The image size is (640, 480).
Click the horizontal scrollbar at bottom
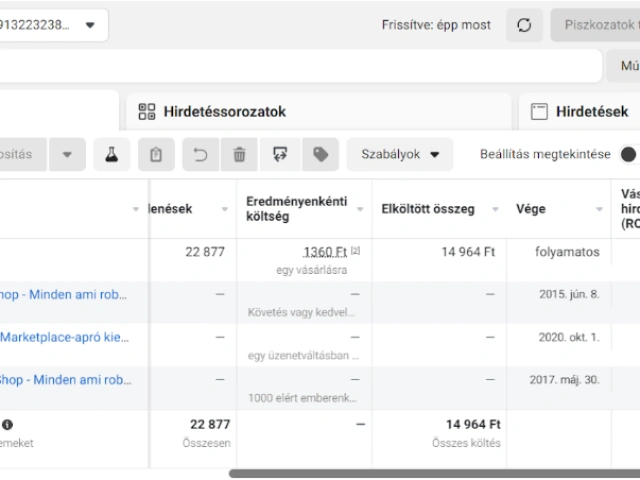pyautogui.click(x=430, y=474)
